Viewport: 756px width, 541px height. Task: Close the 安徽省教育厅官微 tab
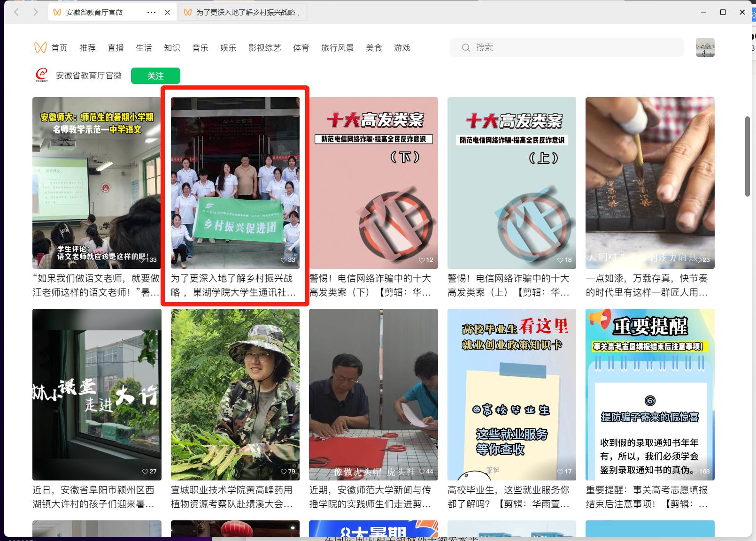point(167,13)
